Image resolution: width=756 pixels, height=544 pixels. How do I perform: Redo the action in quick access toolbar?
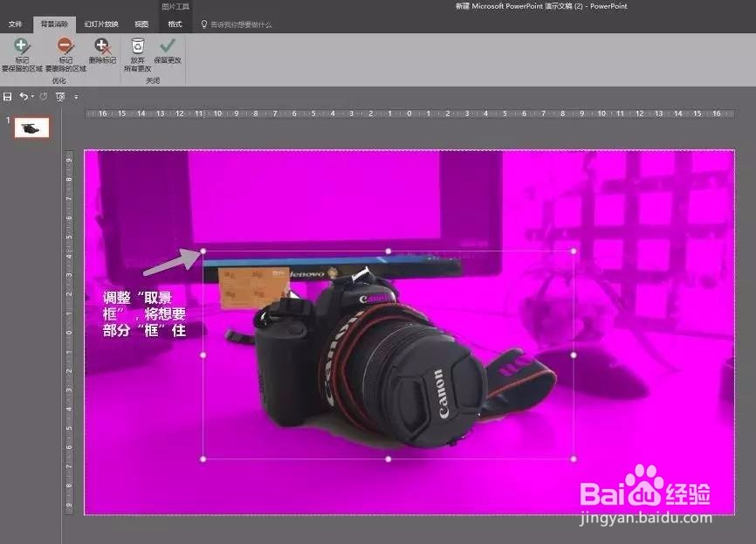pos(44,96)
